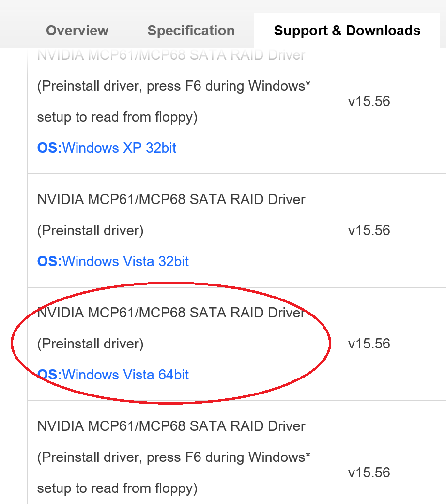446x504 pixels.
Task: Pick version v15.56 in the Vista 64bit row
Action: point(369,344)
